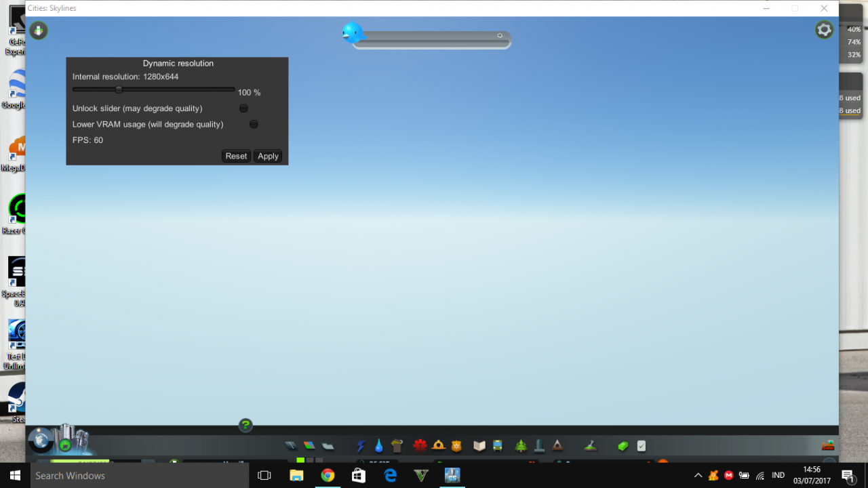Click the resolution percentage slider handle
868x488 pixels.
pyautogui.click(x=119, y=89)
